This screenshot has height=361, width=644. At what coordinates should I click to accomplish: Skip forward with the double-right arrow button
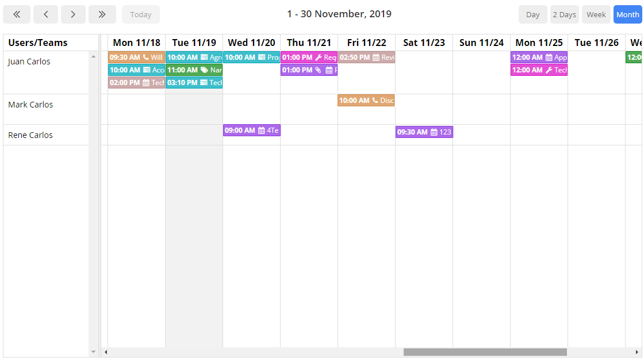tap(102, 14)
